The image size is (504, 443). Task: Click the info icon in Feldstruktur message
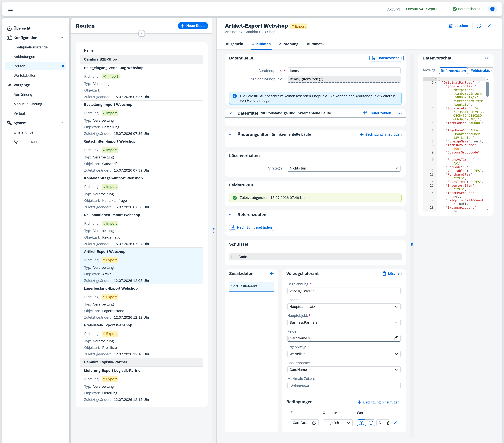[235, 96]
